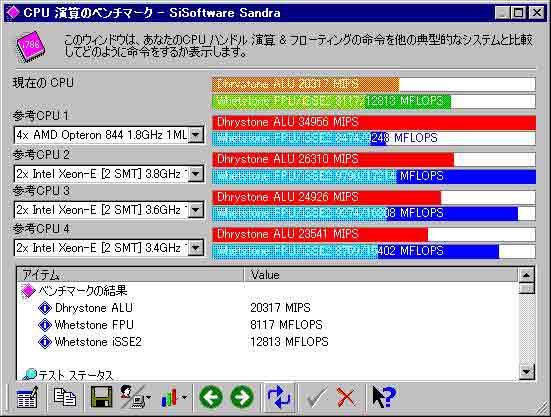The height and width of the screenshot is (417, 551).
Task: Click the red Dhrystone ALU 34956 MIPS bar
Action: 374,123
